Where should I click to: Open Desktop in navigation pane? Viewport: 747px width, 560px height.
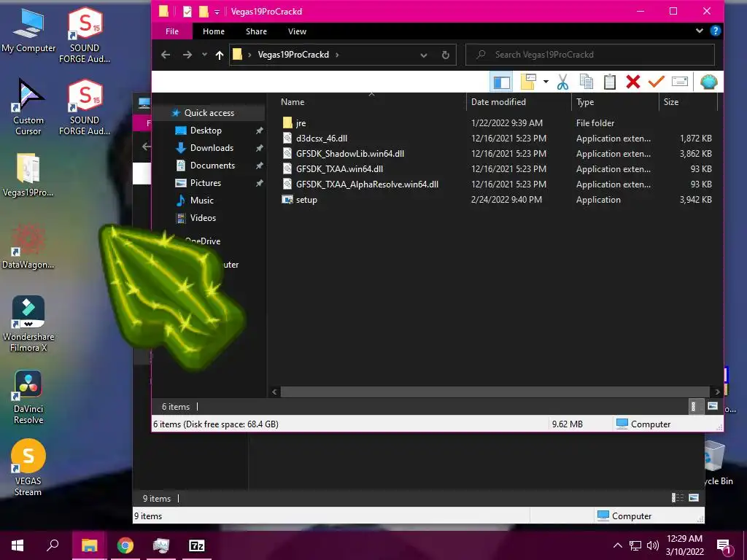206,131
